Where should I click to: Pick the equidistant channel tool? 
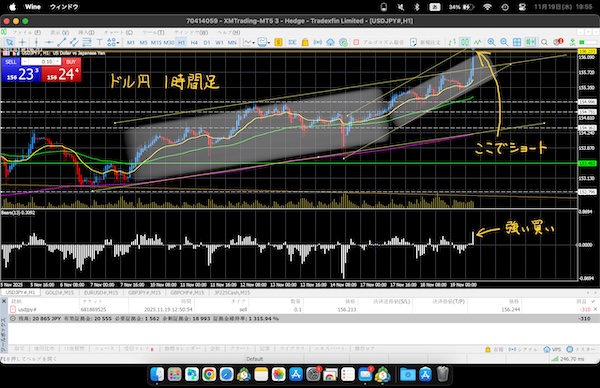(74, 42)
